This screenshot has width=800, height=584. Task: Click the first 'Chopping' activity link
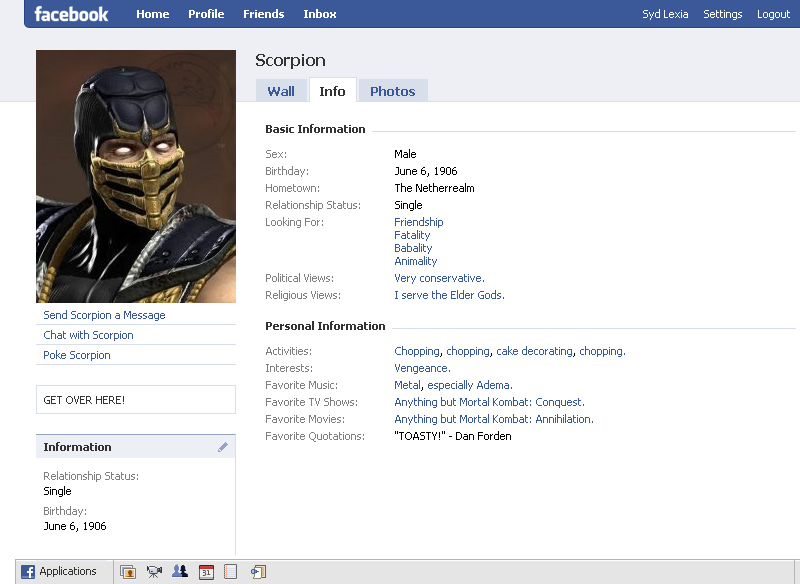point(417,351)
